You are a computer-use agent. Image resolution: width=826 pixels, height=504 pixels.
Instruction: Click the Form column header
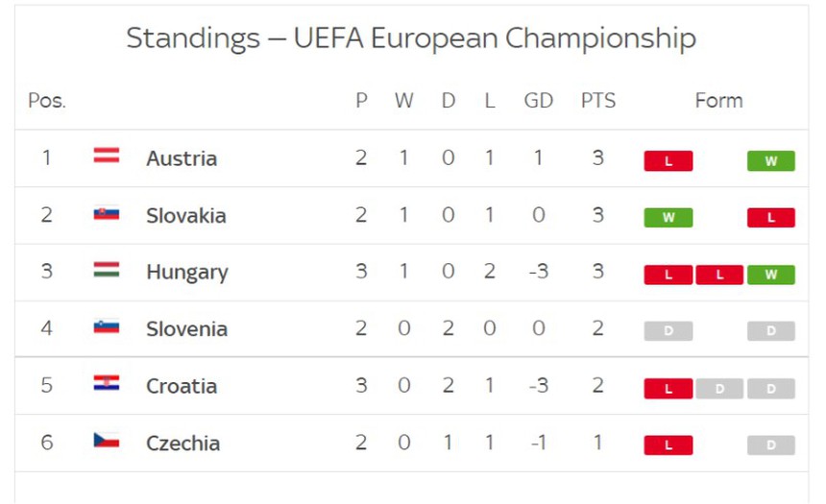tap(718, 101)
